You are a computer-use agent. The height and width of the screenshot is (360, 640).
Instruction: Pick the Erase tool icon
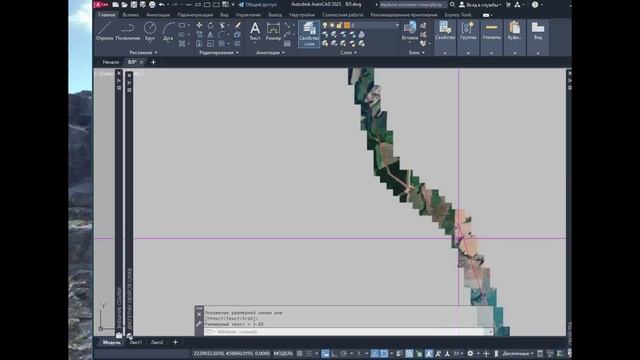[238, 25]
